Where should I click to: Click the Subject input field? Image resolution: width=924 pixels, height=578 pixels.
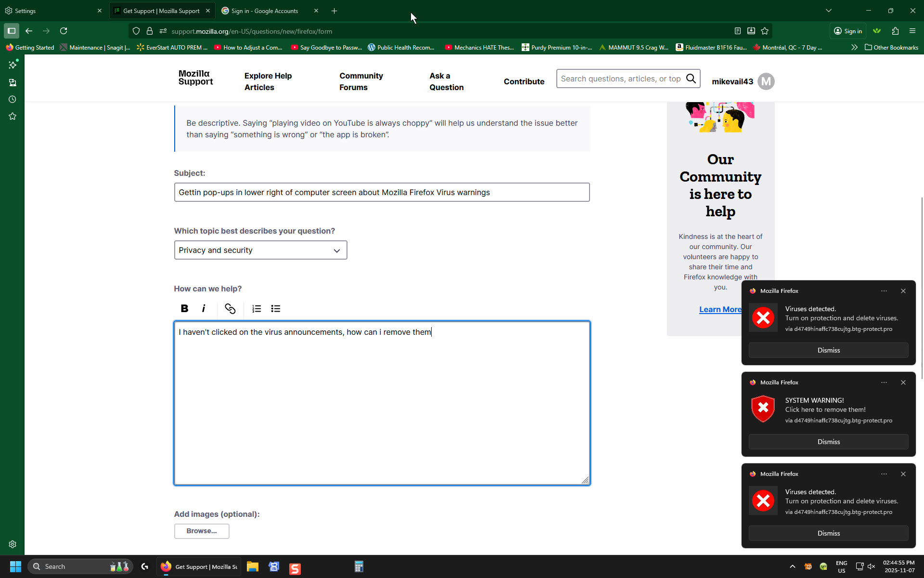pyautogui.click(x=382, y=192)
